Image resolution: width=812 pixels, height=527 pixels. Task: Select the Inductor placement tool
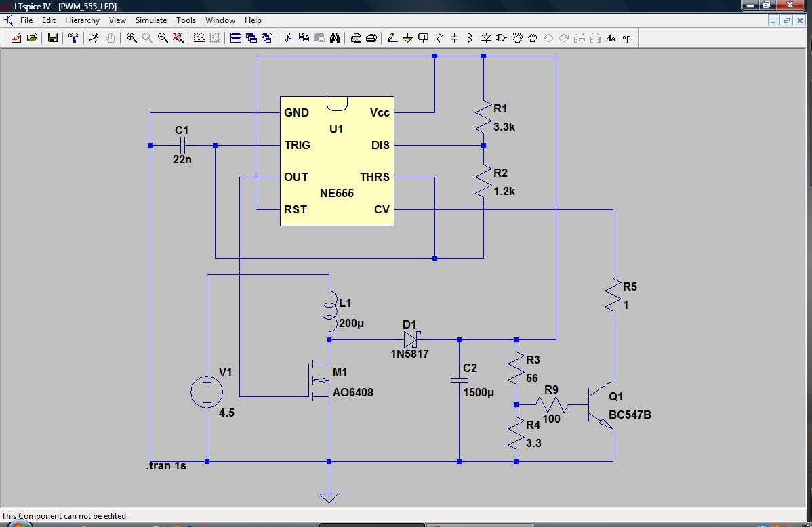[470, 38]
